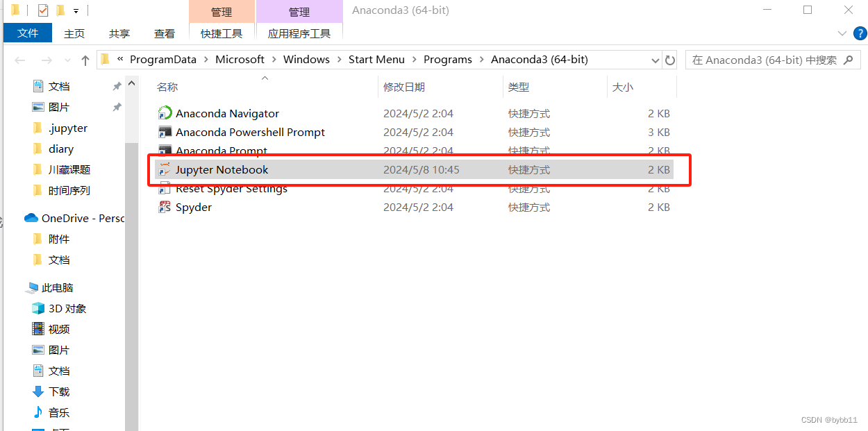Screen dimensions: 868x431
Task: Click the search magnifier icon
Action: click(x=849, y=60)
